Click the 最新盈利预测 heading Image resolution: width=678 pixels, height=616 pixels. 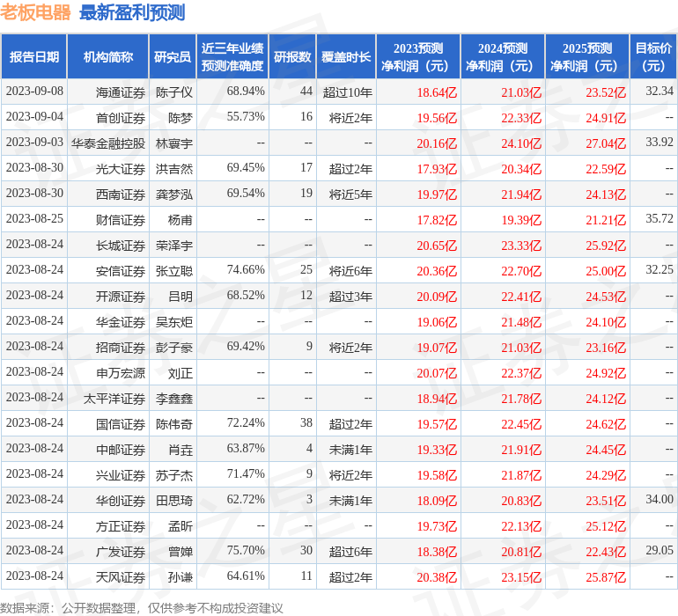coord(132,12)
